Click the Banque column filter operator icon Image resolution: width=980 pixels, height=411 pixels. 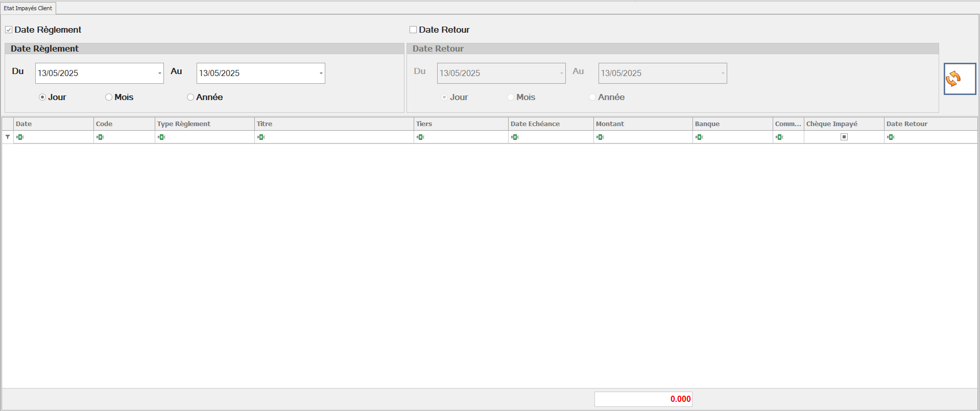click(700, 137)
